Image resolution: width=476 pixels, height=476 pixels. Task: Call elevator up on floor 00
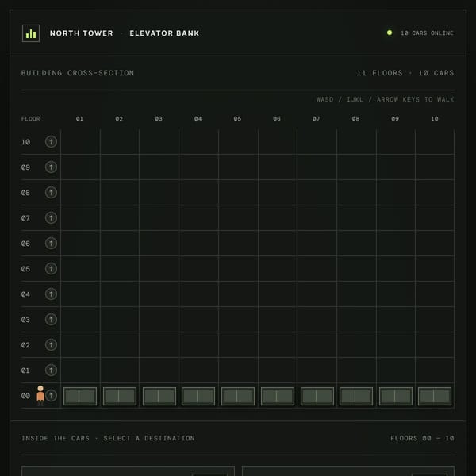pyautogui.click(x=52, y=395)
